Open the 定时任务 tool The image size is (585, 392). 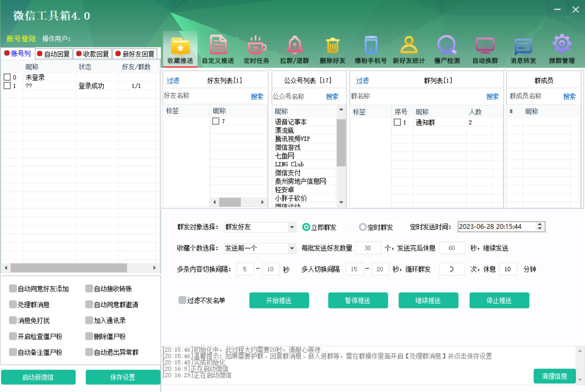256,48
